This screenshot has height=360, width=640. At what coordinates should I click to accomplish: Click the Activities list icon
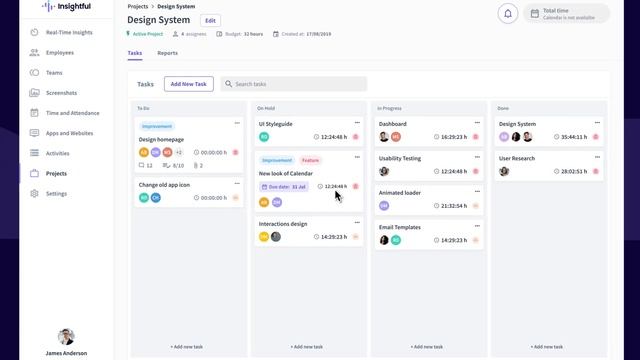click(x=34, y=153)
